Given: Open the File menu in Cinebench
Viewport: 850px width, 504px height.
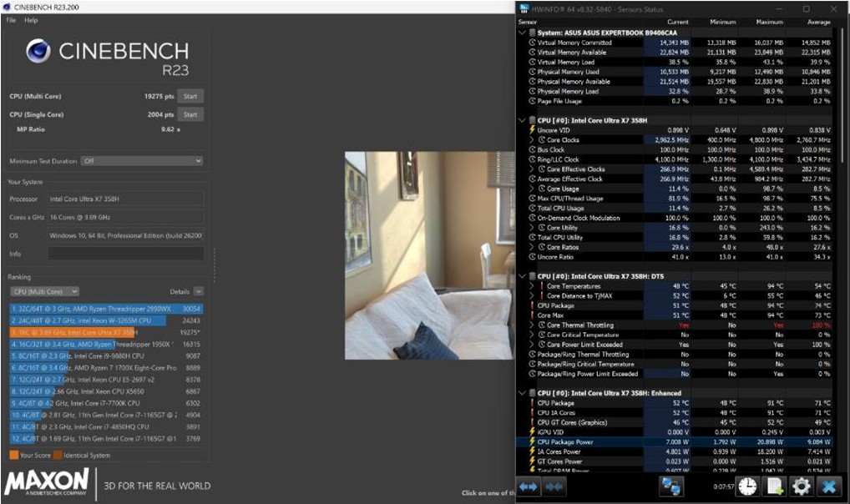Looking at the screenshot, I should click(12, 20).
